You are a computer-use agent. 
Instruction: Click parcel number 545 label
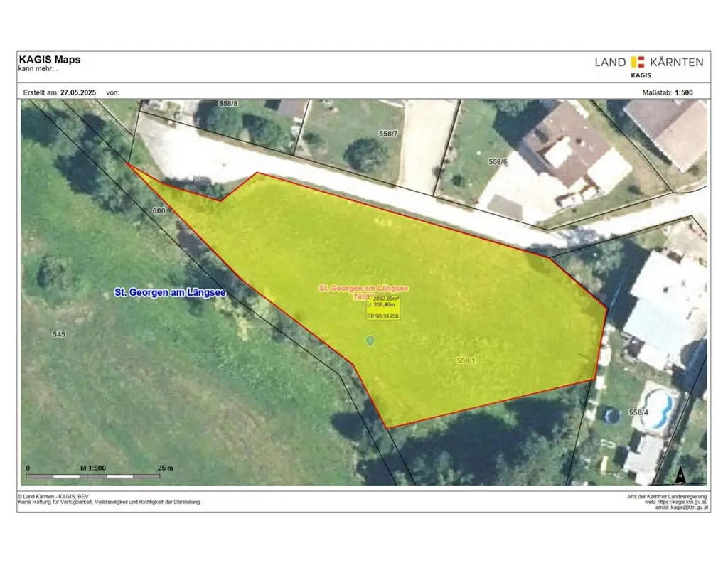tap(59, 334)
